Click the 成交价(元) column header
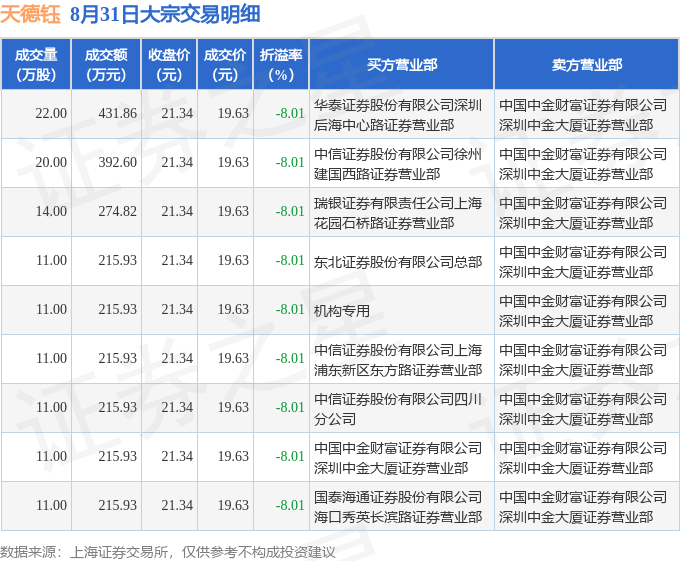This screenshot has height=561, width=680. click(x=225, y=65)
